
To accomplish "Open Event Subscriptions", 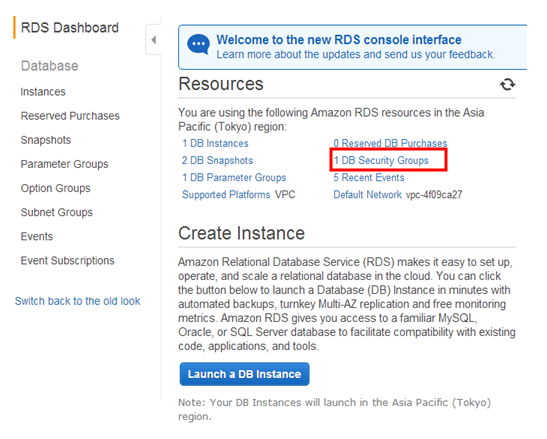I will (67, 260).
